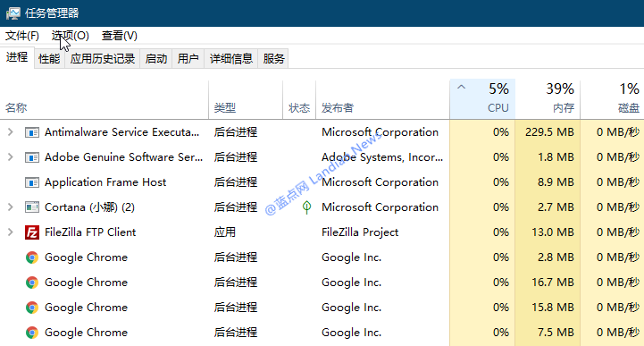Viewport: 644px width, 346px height.
Task: Switch to the 启动 tab
Action: [x=156, y=59]
